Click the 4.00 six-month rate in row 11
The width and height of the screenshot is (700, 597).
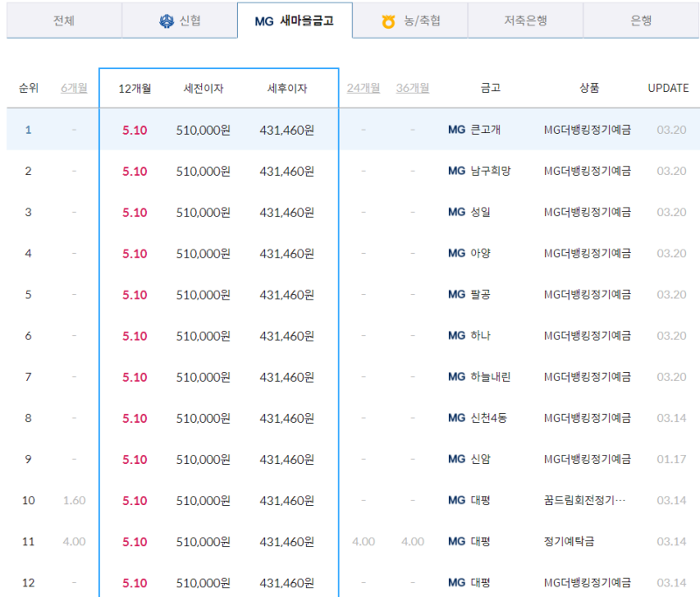tap(74, 542)
